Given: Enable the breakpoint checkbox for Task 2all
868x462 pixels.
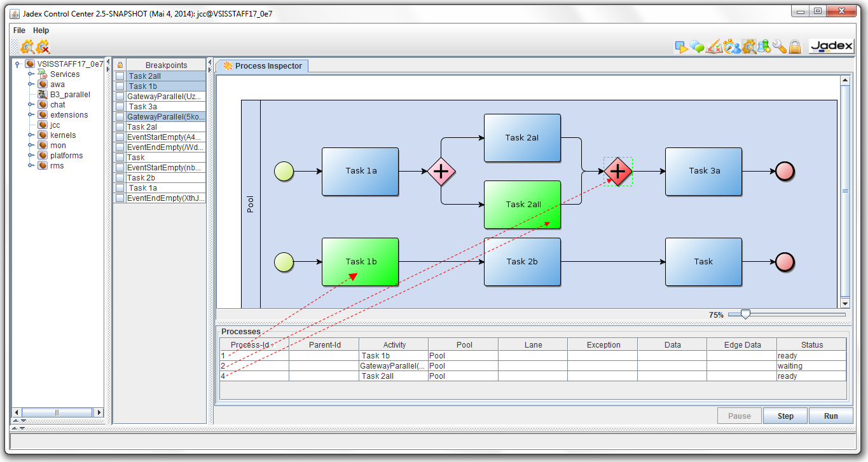Looking at the screenshot, I should coord(120,76).
